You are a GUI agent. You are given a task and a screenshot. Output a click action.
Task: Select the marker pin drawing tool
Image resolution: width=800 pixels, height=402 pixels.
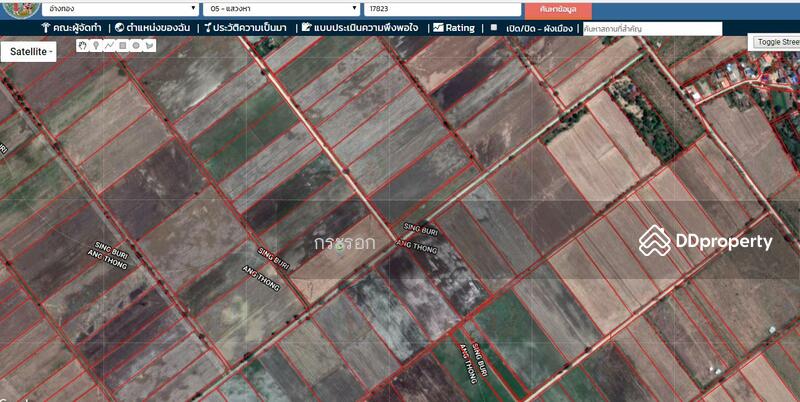tap(96, 45)
